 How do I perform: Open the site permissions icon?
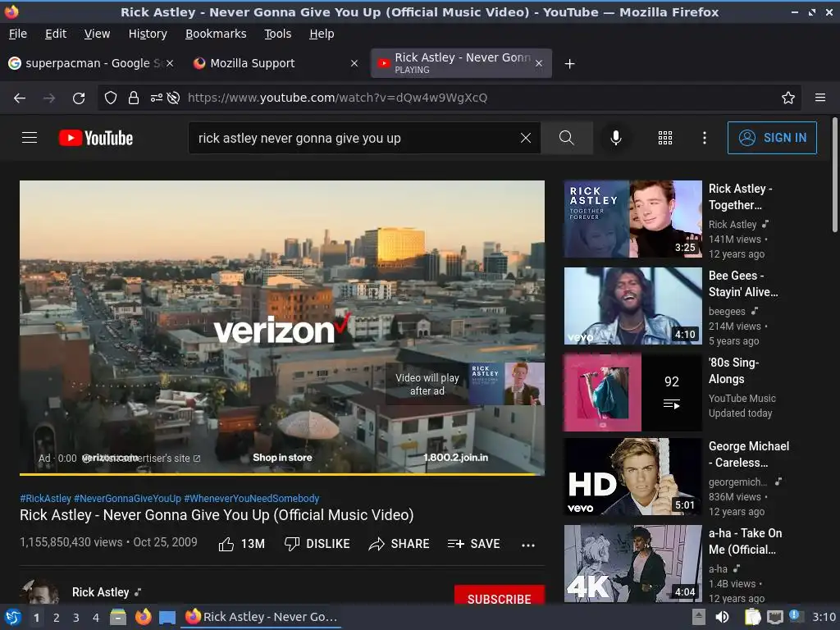[x=157, y=98]
